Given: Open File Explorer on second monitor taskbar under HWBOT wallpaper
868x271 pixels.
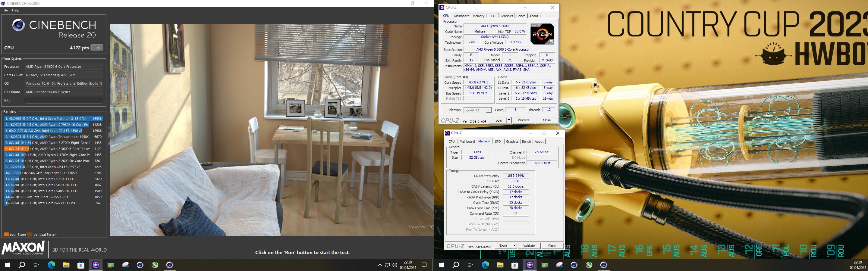Looking at the screenshot, I should pyautogui.click(x=500, y=265).
